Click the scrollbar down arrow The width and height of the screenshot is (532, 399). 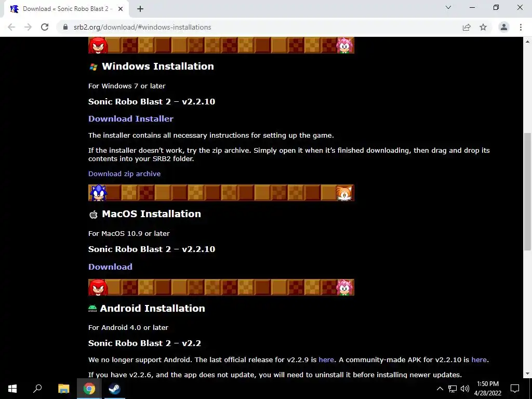click(528, 374)
